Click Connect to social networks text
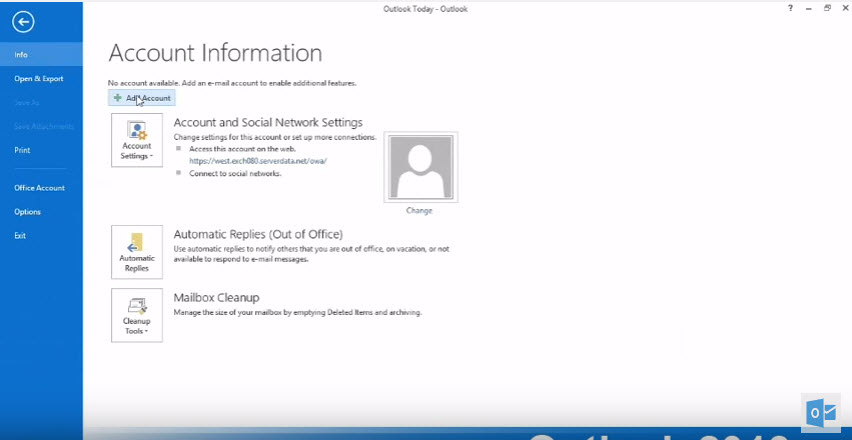The height and width of the screenshot is (440, 852). pos(235,174)
